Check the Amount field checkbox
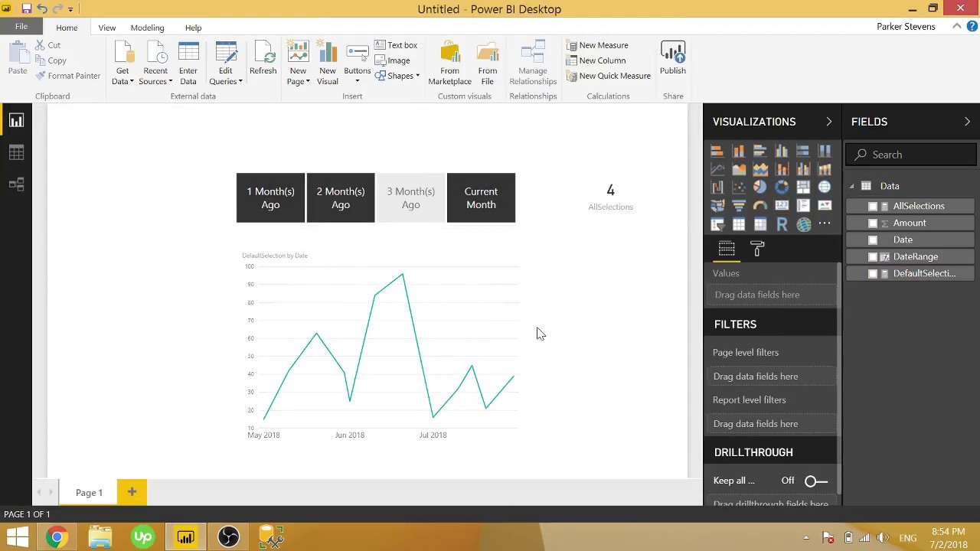 click(x=873, y=223)
